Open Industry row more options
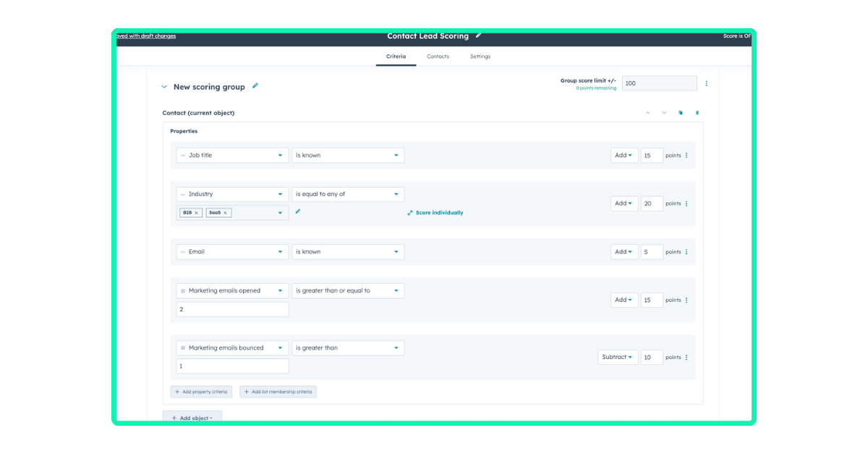Screen dimensions: 868x454 pyautogui.click(x=686, y=203)
